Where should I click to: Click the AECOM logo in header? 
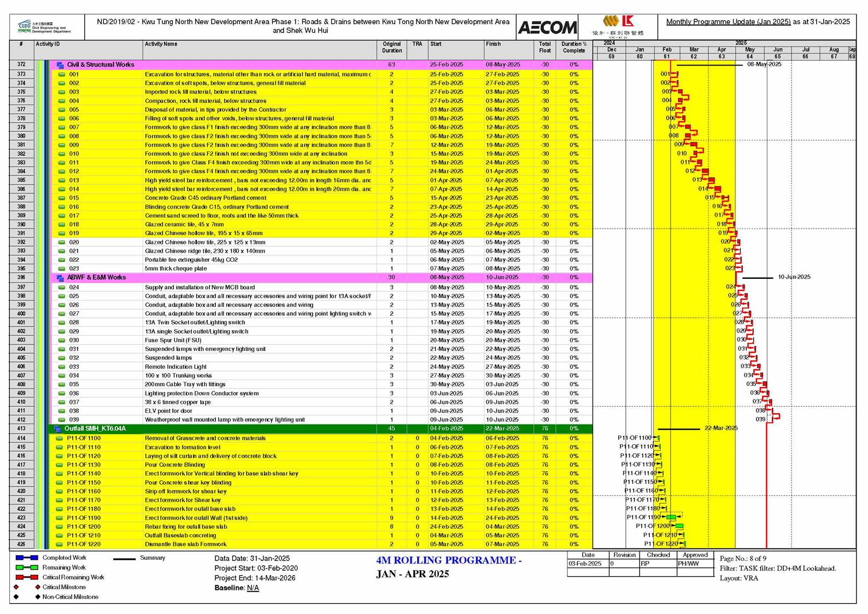[547, 27]
